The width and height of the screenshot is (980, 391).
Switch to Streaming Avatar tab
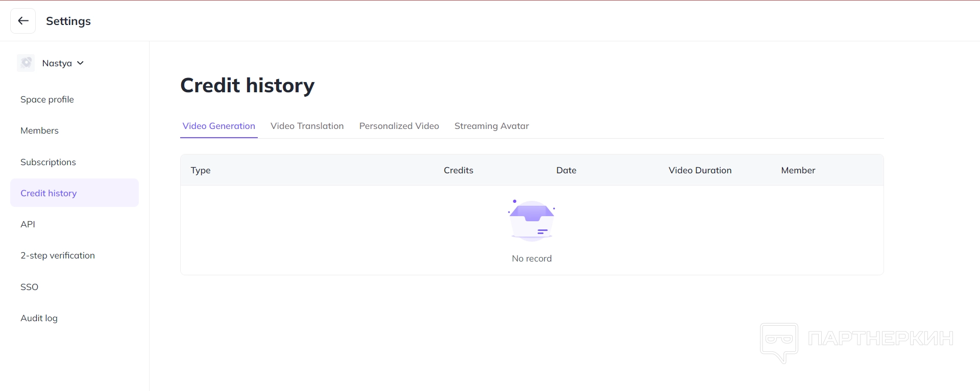pos(492,126)
